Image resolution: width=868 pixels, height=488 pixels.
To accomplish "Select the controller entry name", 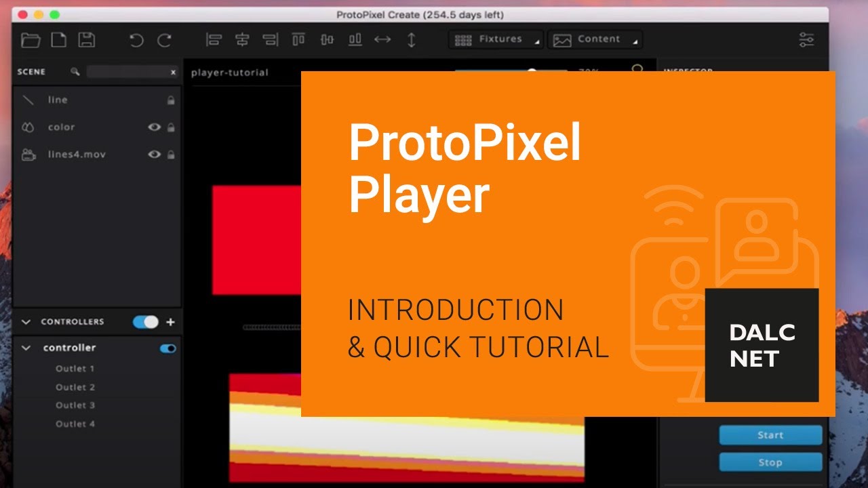I will 69,348.
